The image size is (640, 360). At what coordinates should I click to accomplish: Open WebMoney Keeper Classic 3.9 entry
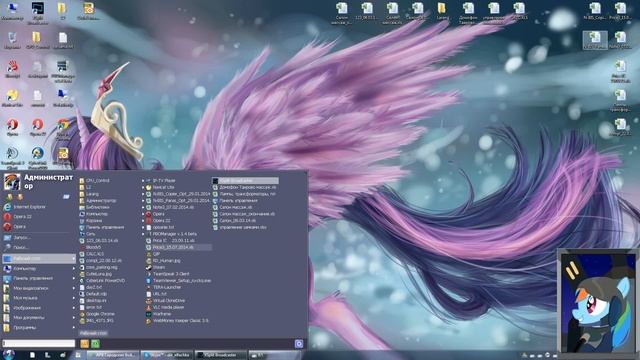[x=177, y=321]
